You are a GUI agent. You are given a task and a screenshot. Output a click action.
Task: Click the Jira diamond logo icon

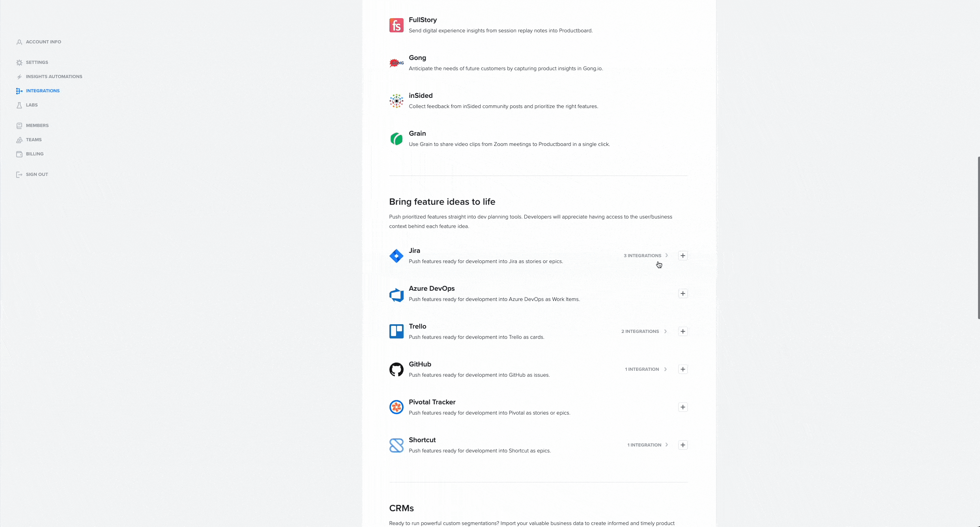[x=396, y=256]
